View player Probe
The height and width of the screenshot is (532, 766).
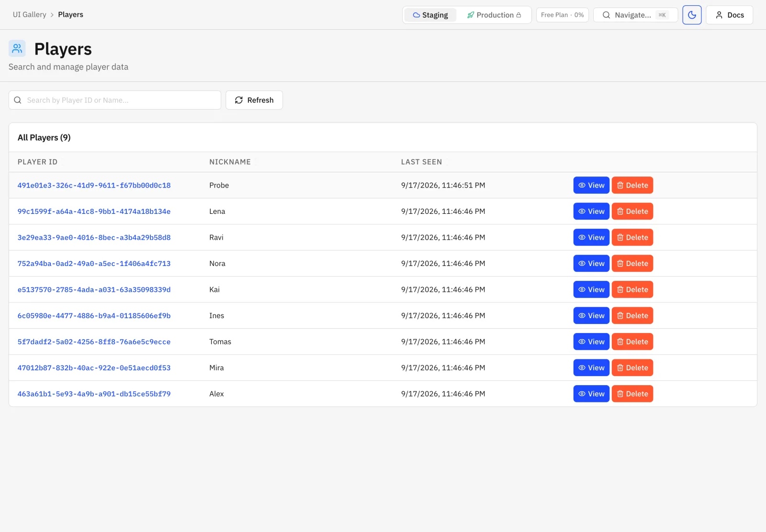(591, 185)
